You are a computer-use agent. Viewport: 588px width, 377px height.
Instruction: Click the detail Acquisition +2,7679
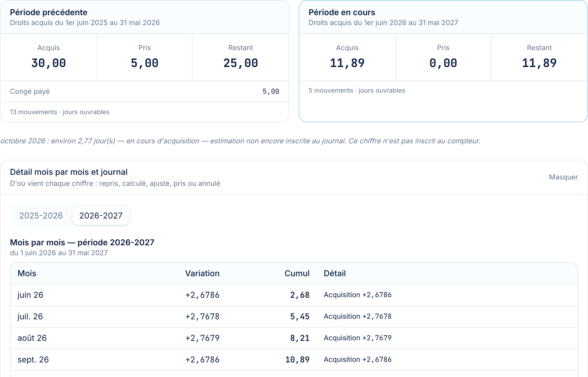[357, 338]
